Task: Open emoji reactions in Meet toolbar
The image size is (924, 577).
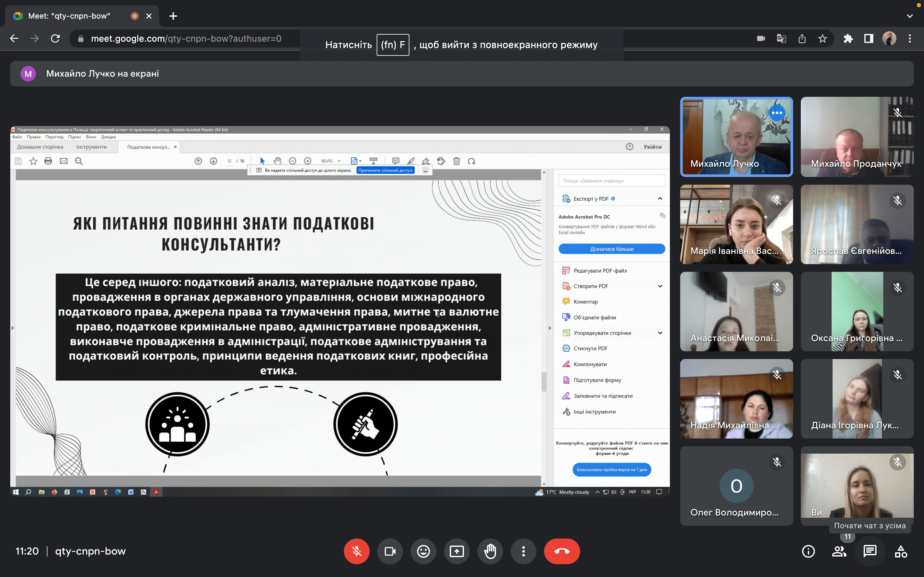Action: (424, 551)
